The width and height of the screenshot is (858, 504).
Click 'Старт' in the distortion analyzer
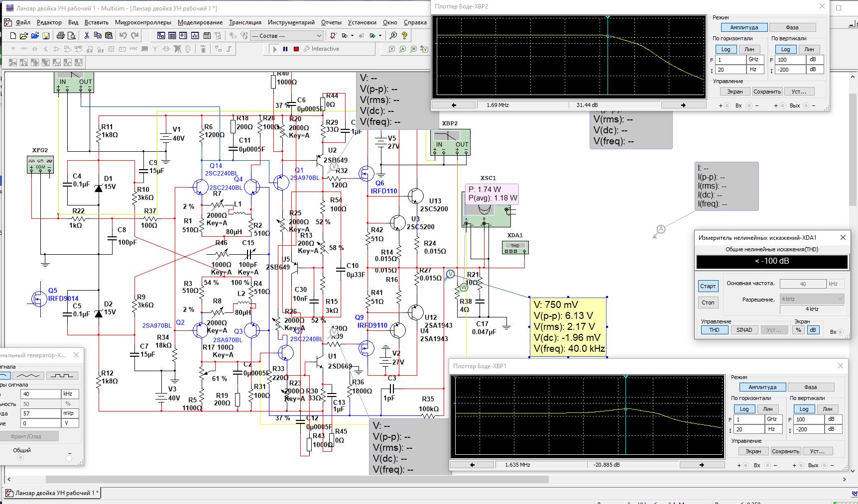pyautogui.click(x=708, y=286)
